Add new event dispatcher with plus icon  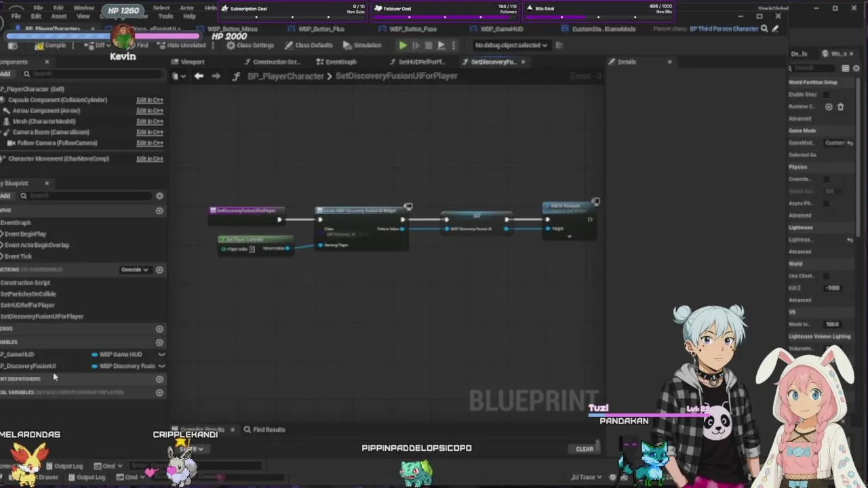click(x=159, y=379)
